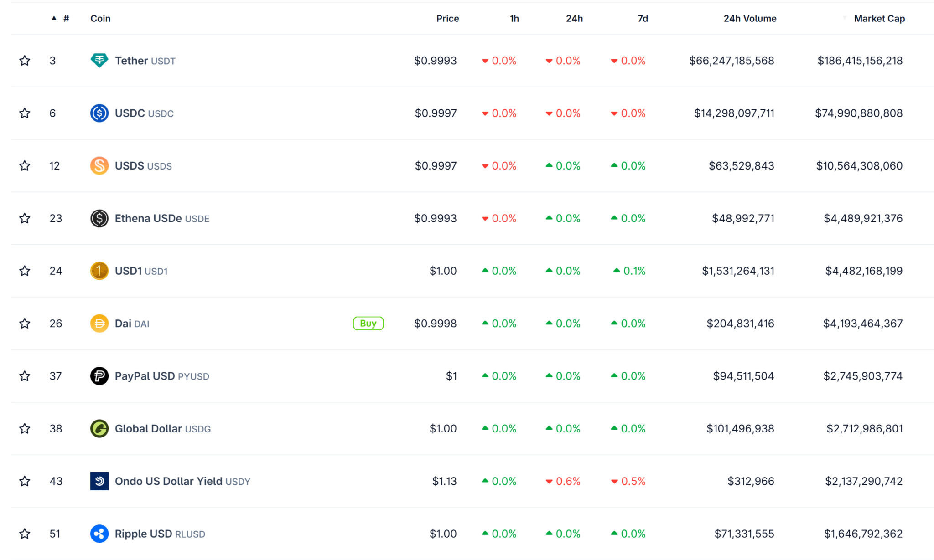This screenshot has width=934, height=560.
Task: Click Ripple USD market cap $1,646,792,362
Action: pyautogui.click(x=863, y=534)
